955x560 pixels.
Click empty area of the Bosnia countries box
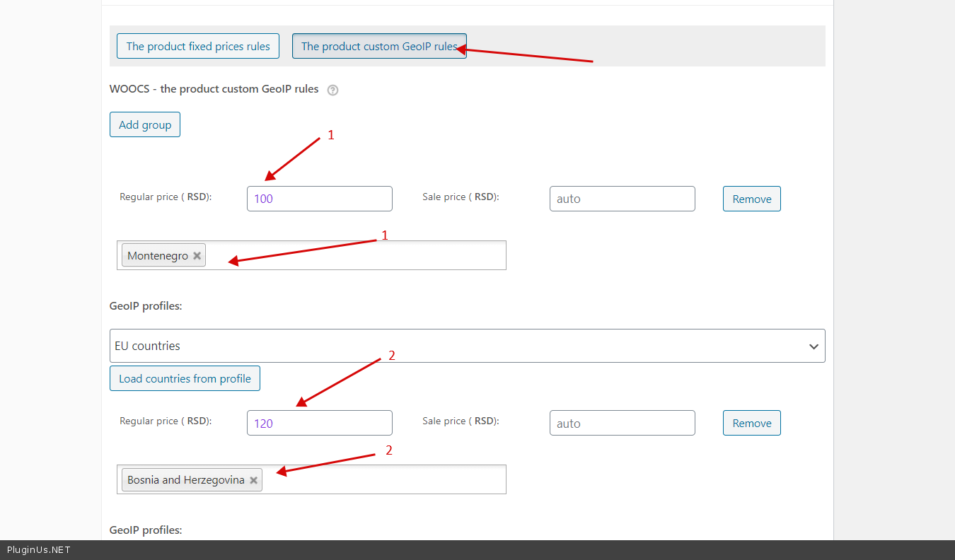(x=382, y=479)
